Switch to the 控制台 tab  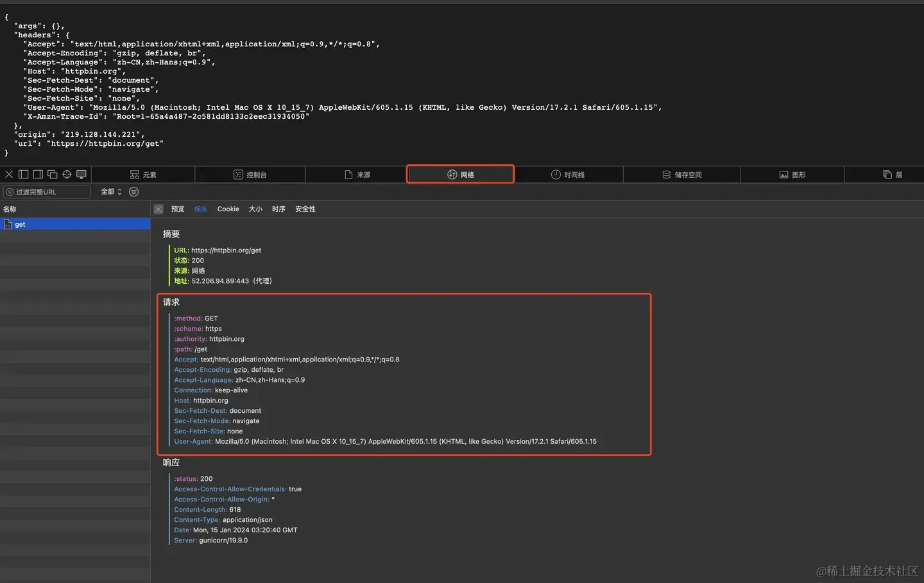click(250, 175)
